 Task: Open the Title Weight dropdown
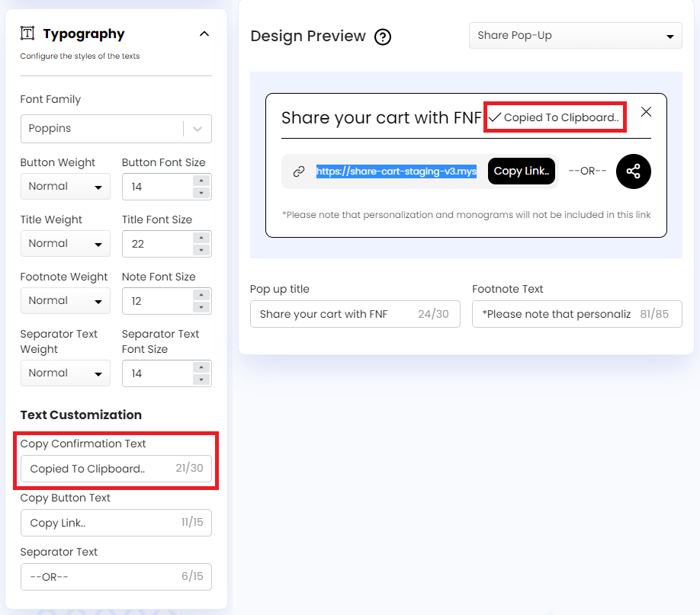click(65, 244)
